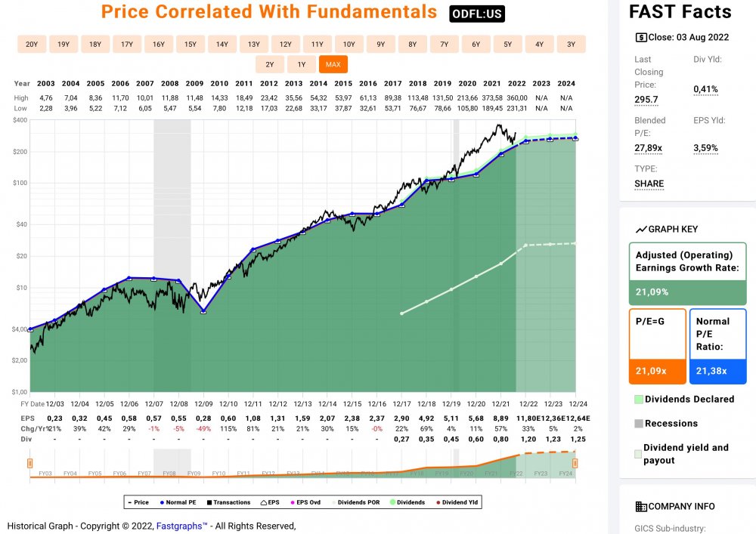Switch to the 10Y time range
Viewport: 756px width, 534px height.
click(x=349, y=44)
